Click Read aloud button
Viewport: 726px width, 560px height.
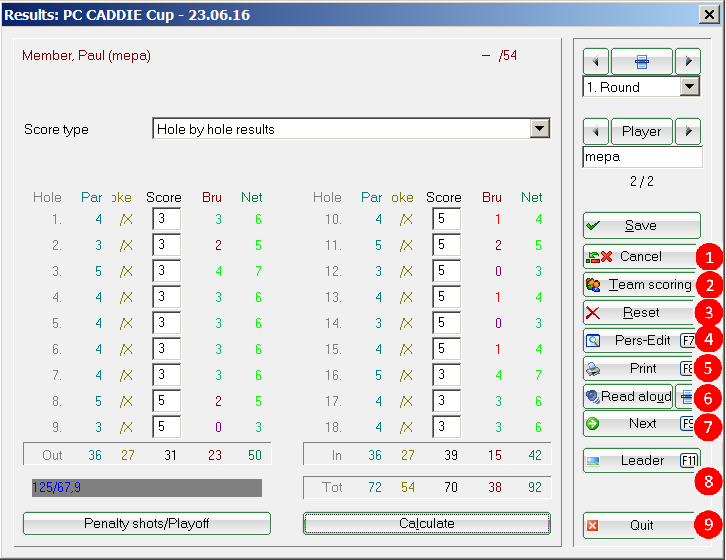[628, 396]
